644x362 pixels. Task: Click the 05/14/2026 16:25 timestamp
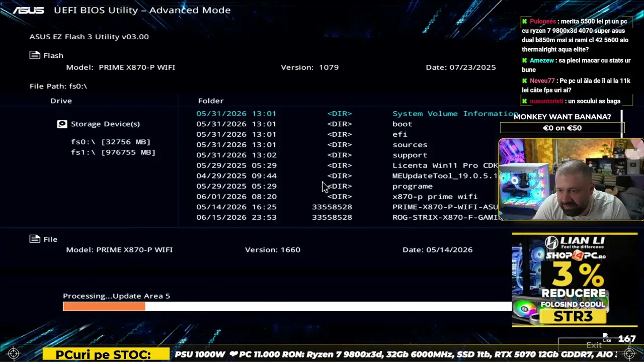(236, 207)
